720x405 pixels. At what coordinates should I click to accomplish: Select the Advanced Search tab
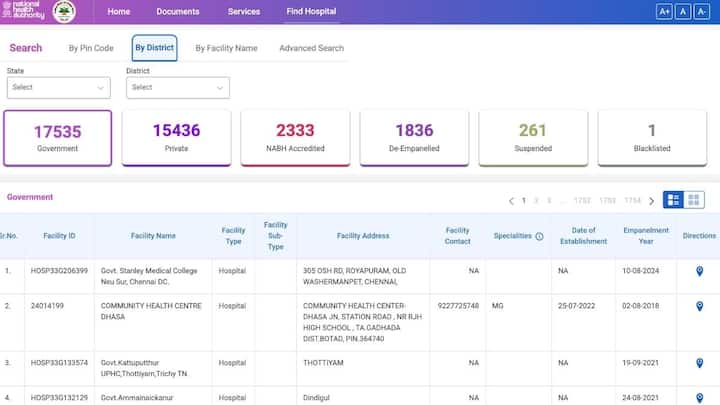(311, 48)
